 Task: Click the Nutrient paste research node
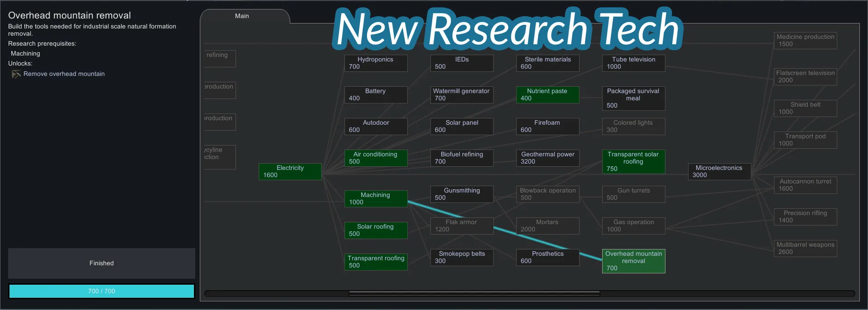tap(547, 95)
